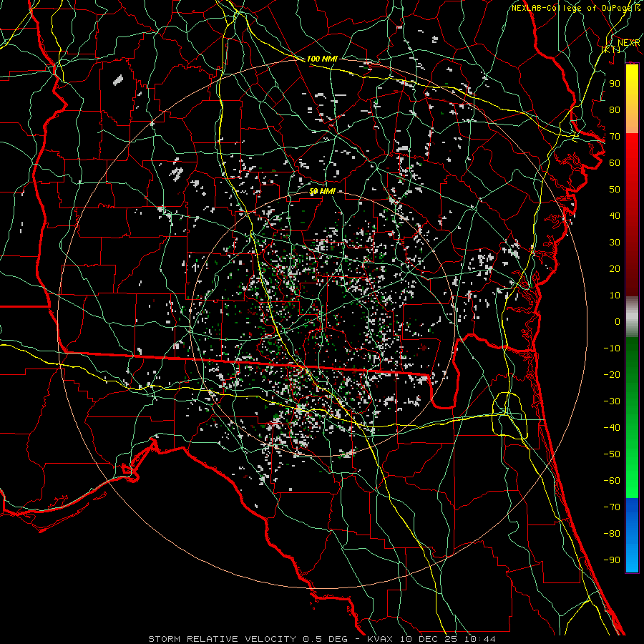Click the positive 80 knot scale label

(x=615, y=110)
